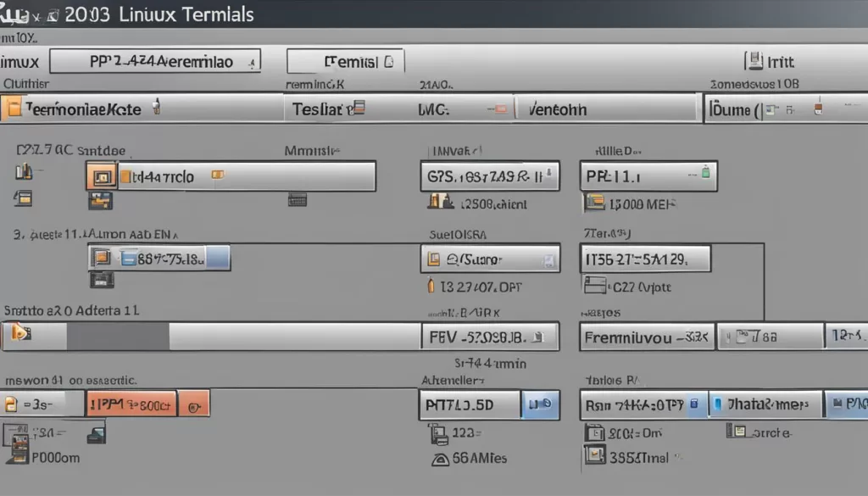
Task: Click the 7 88 button
Action: (x=771, y=337)
